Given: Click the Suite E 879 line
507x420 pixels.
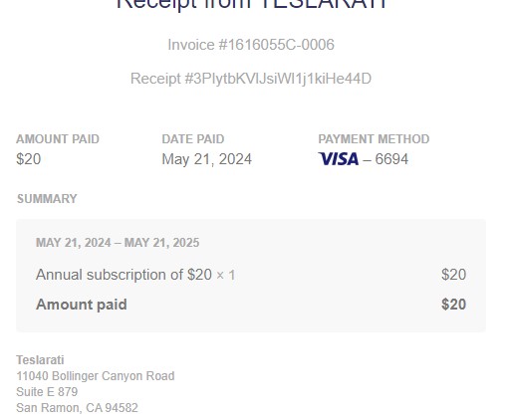Looking at the screenshot, I should click(x=47, y=392).
